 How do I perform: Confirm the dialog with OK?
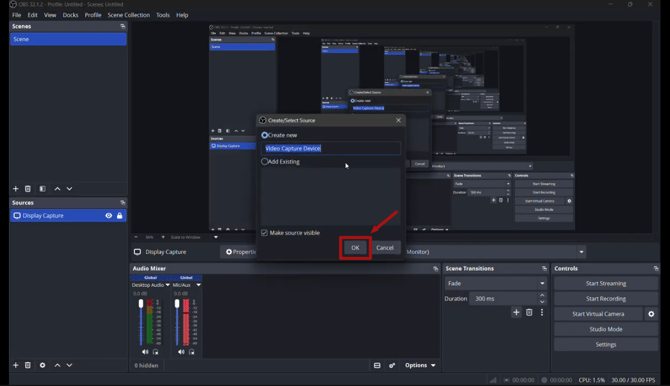(355, 248)
